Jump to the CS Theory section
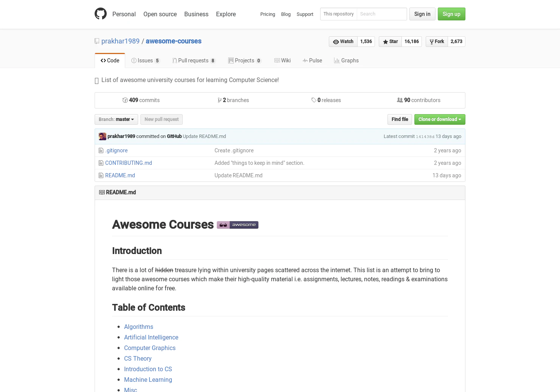Viewport: 560px width, 392px height. [x=138, y=358]
